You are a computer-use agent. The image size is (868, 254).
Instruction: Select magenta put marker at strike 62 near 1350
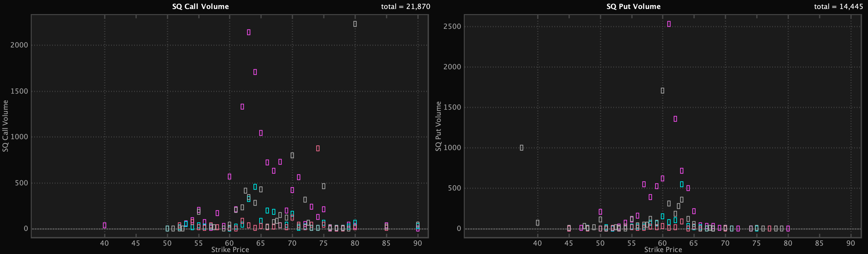click(675, 119)
